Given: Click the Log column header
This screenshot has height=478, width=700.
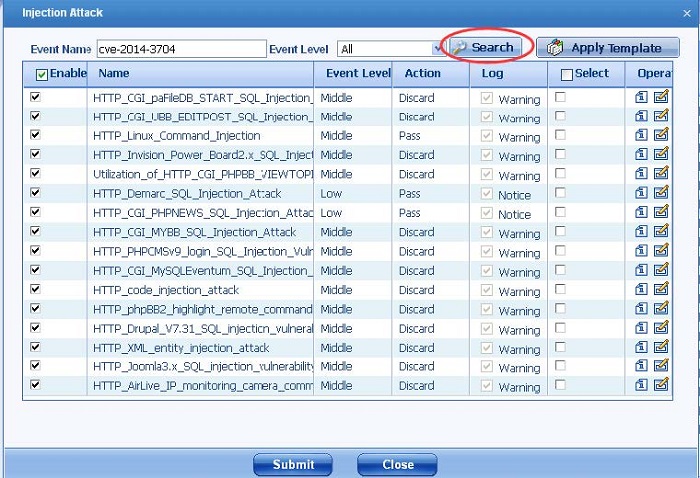Looking at the screenshot, I should click(x=492, y=74).
